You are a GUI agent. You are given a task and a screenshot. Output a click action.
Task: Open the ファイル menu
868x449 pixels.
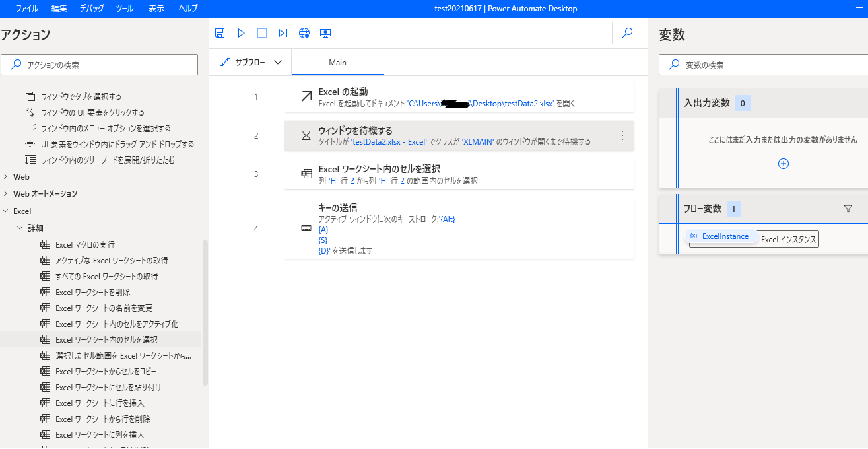pos(27,9)
